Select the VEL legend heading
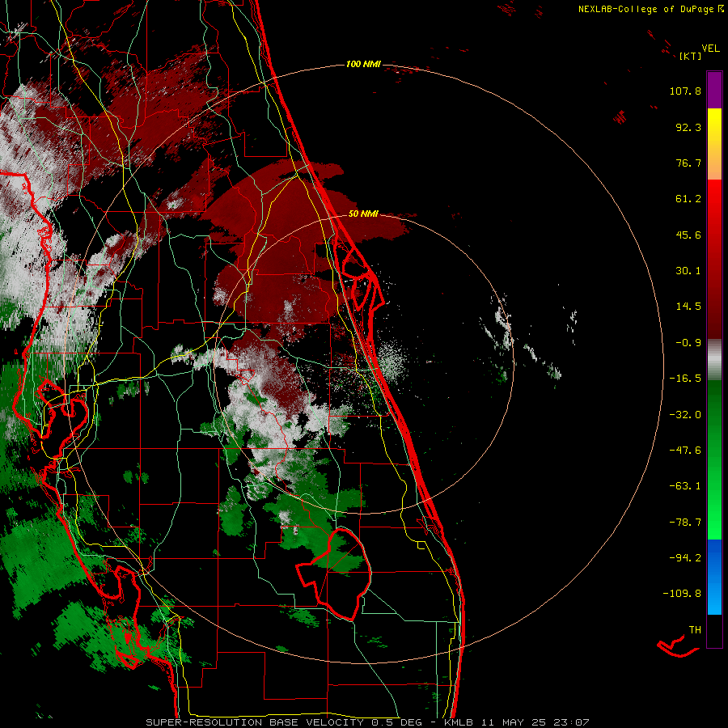Screen dimensions: 728x728 pyautogui.click(x=711, y=49)
